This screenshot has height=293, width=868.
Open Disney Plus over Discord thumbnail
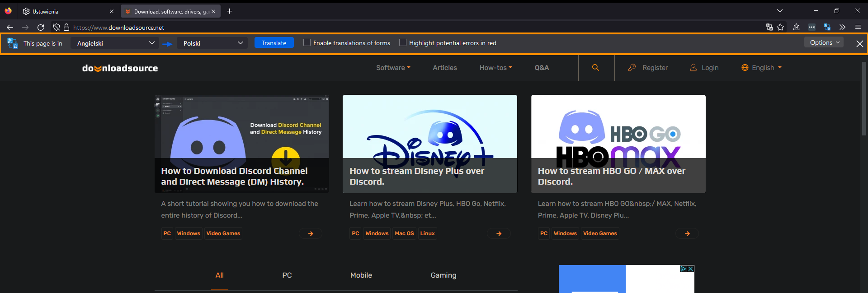(x=430, y=144)
